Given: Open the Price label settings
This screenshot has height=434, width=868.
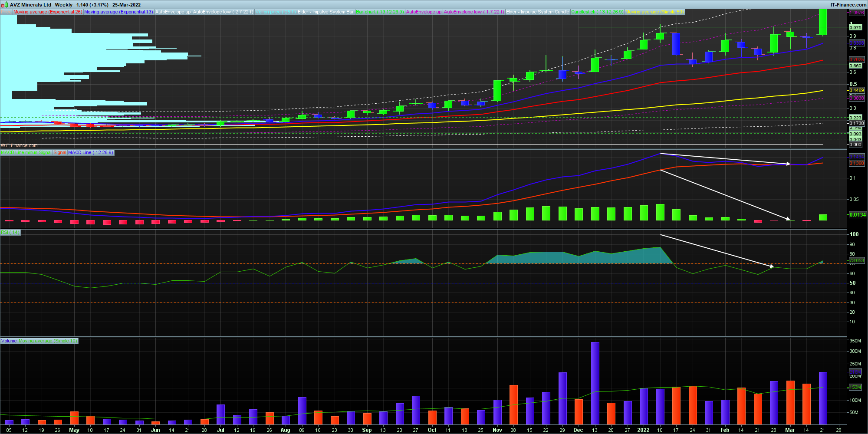Looking at the screenshot, I should click(x=6, y=12).
